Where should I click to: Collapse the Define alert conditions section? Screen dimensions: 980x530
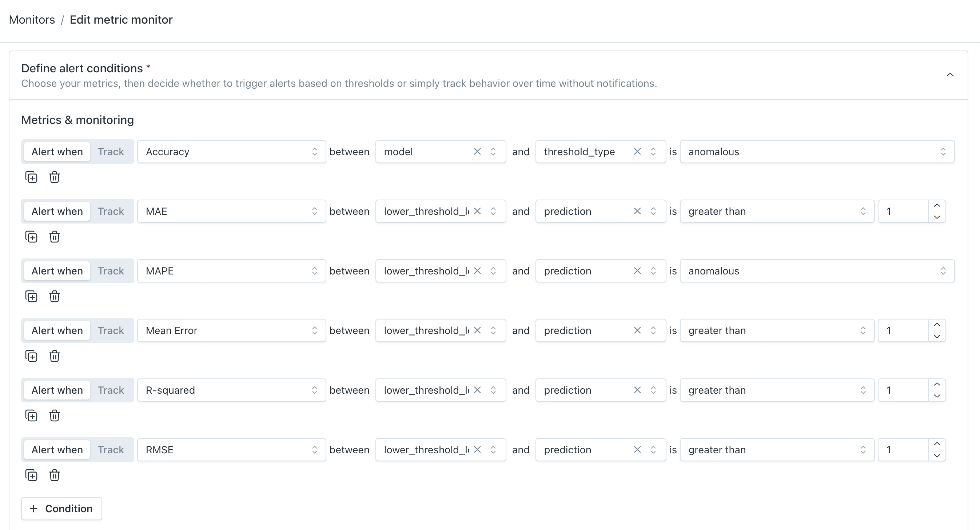[x=949, y=75]
